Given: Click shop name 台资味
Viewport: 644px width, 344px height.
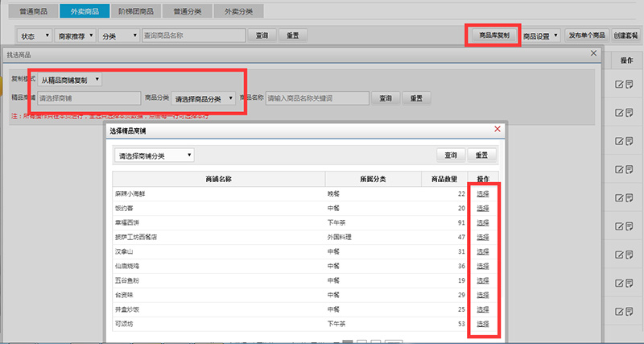Looking at the screenshot, I should pos(125,295).
